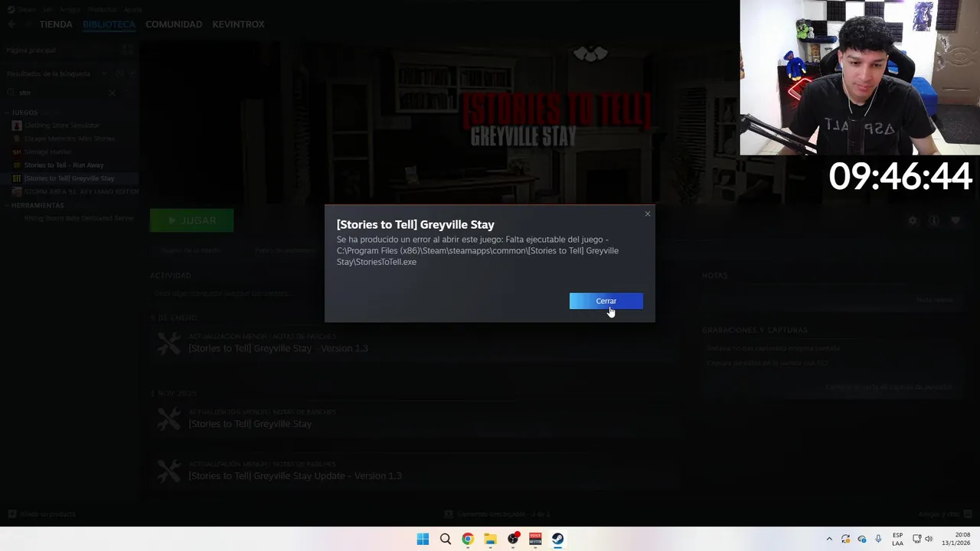This screenshot has width=980, height=551.
Task: Open the KEVINTROX profile tab
Action: (238, 24)
